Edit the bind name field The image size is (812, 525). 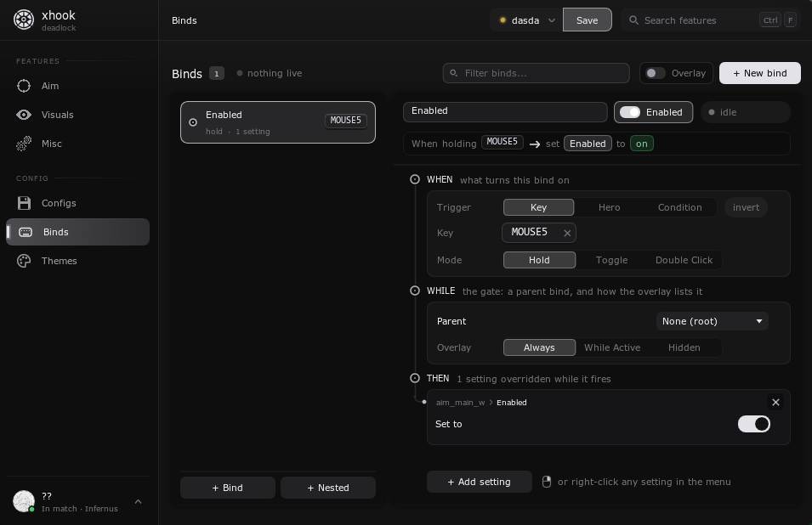(x=505, y=112)
